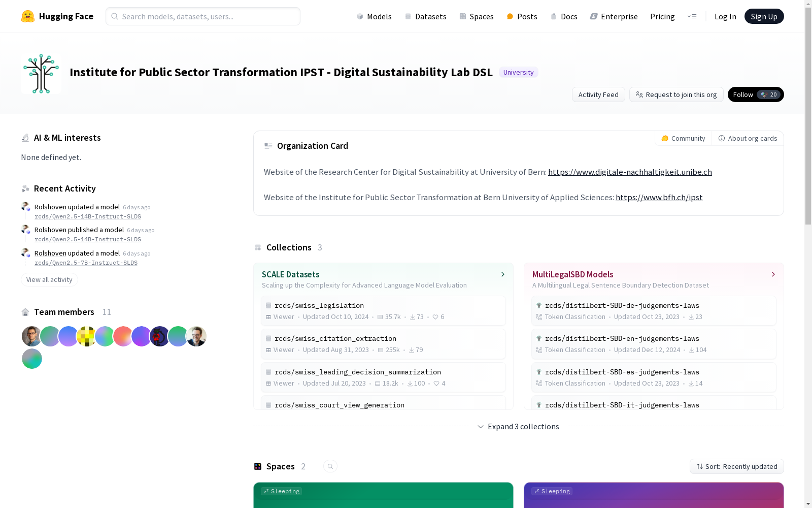Click the dark red pattern team member avatar
This screenshot has width=812, height=508.
click(x=160, y=336)
